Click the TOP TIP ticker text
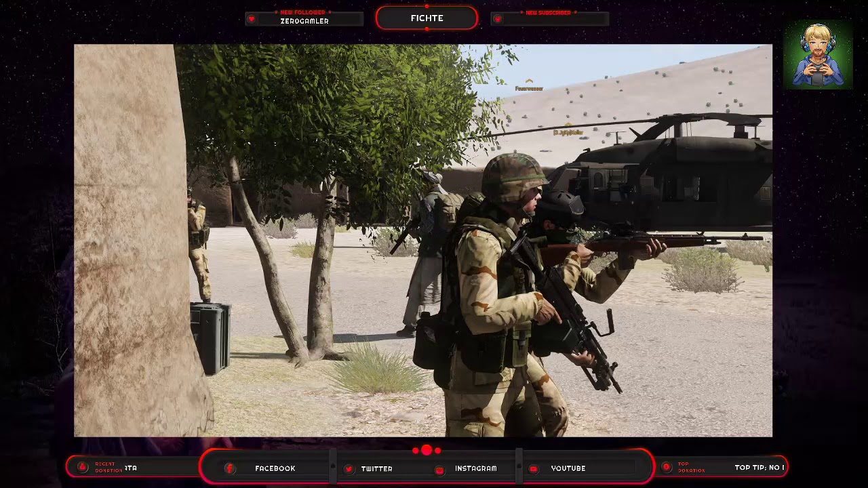Screen dimensions: 868x488 [x=759, y=468]
